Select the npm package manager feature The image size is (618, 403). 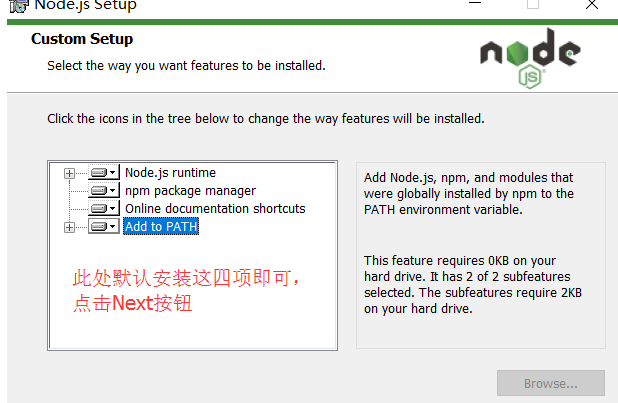click(x=190, y=191)
